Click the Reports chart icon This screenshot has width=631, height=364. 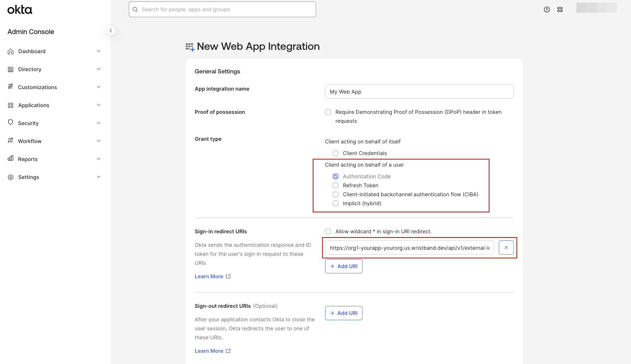[10, 158]
